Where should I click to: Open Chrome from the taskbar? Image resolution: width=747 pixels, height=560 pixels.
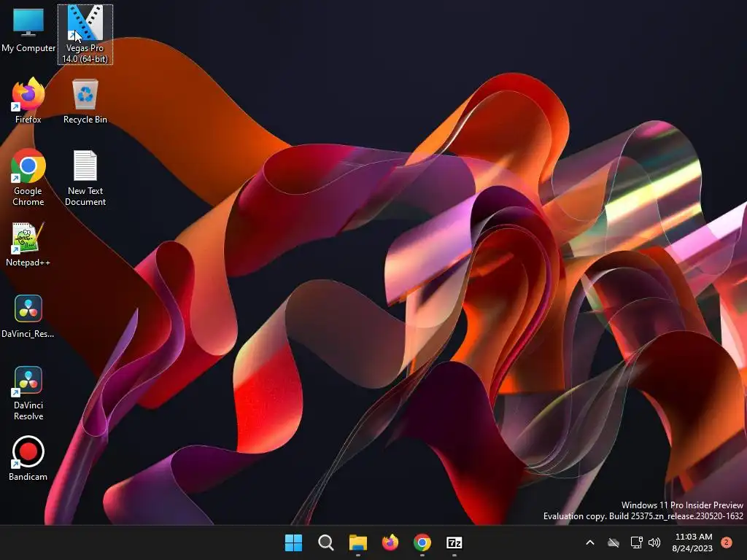(x=422, y=542)
